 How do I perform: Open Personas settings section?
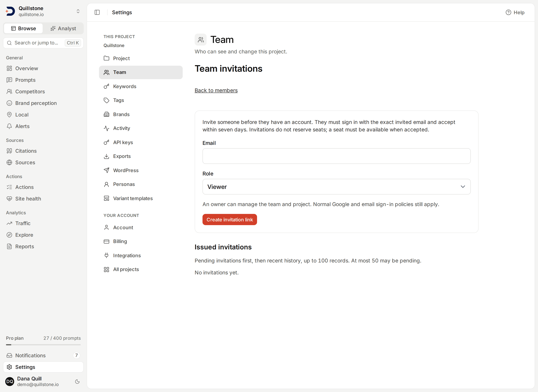(141, 184)
